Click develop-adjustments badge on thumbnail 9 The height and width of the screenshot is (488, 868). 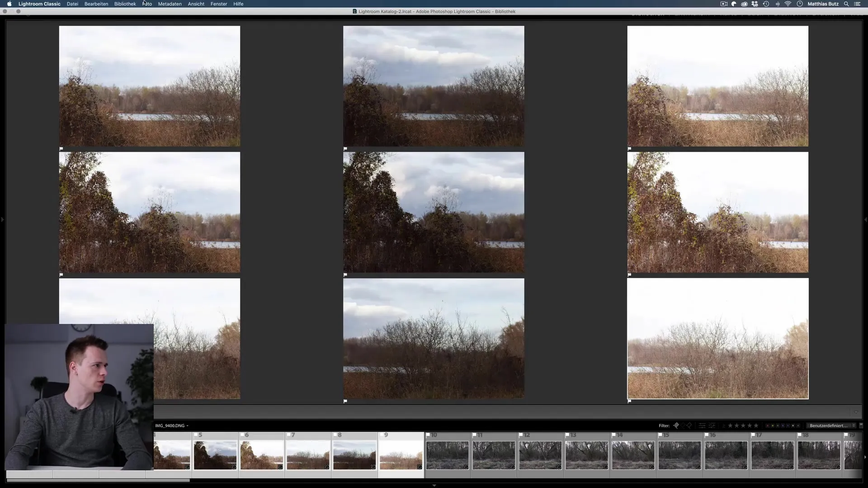pyautogui.click(x=420, y=467)
